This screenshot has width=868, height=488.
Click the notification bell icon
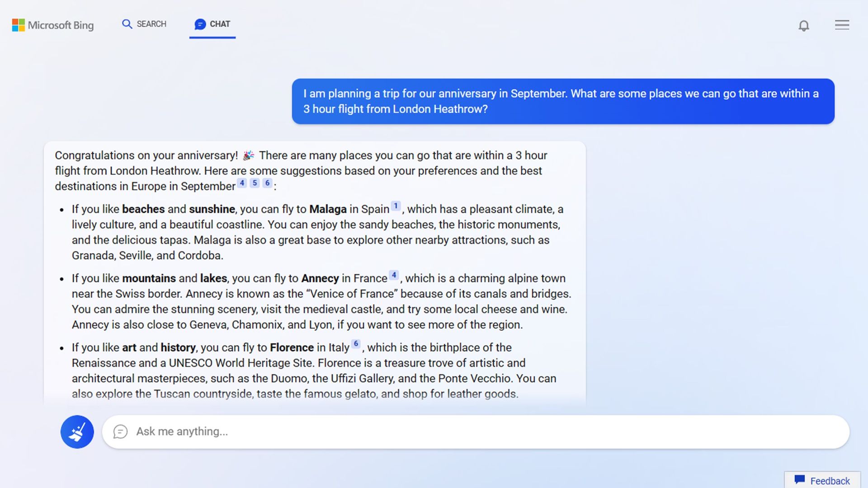(804, 25)
